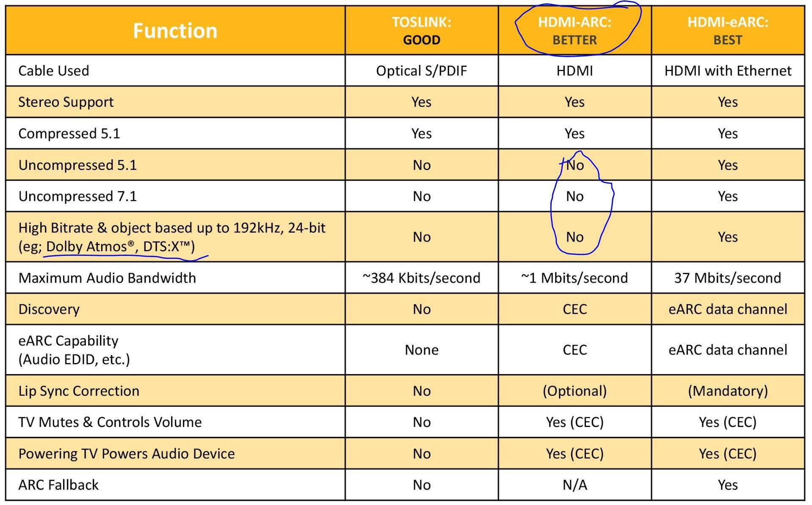
Task: Click the Uncompressed 7.1 HDMI-ARC No cell
Action: (574, 196)
